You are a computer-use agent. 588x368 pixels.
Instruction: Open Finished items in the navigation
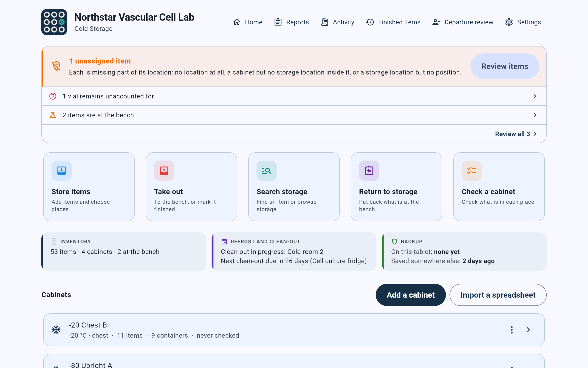click(393, 22)
